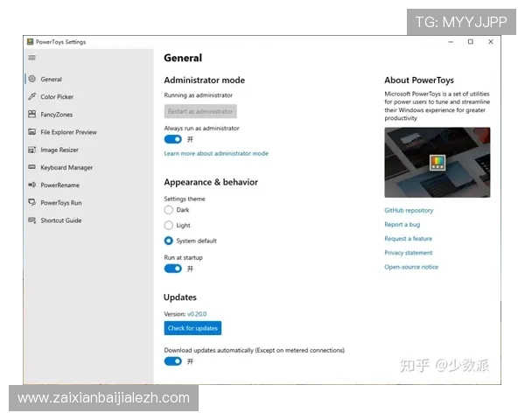Select the Dark theme radio button
Screen dimensions: 525x420
[x=169, y=210]
